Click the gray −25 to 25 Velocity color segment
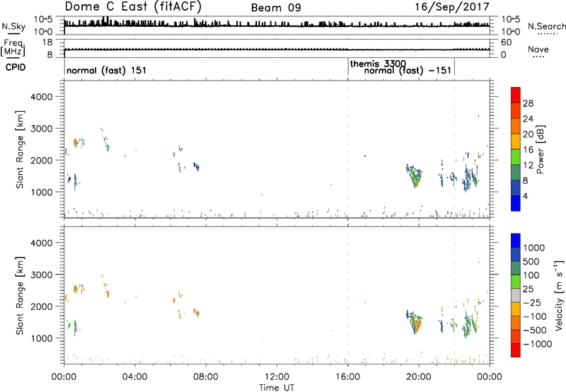Screen dimensions: 566x392 pyautogui.click(x=516, y=295)
